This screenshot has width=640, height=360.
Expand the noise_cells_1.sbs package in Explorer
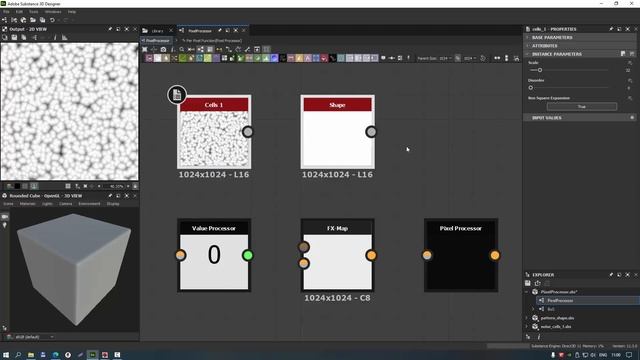pos(527,327)
